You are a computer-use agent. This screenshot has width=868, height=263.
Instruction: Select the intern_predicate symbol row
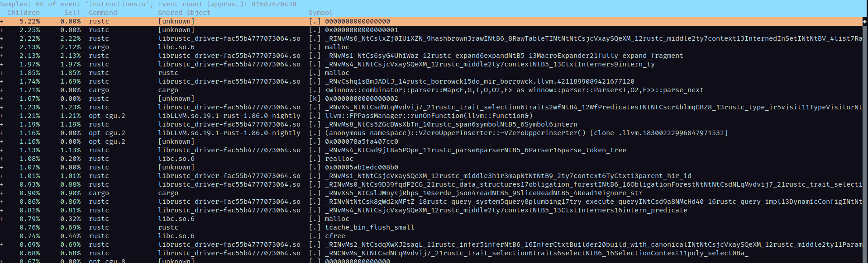pos(506,210)
